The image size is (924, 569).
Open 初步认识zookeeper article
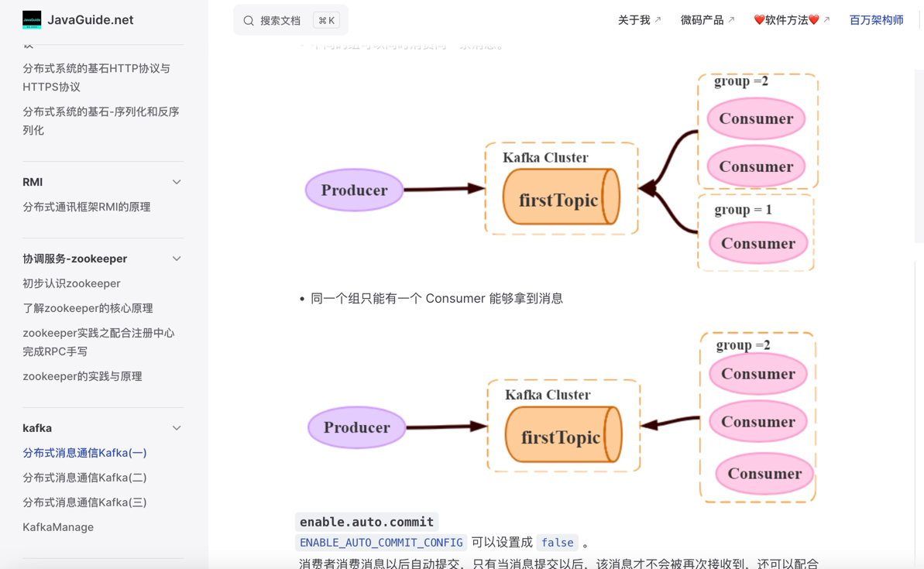[x=71, y=283]
